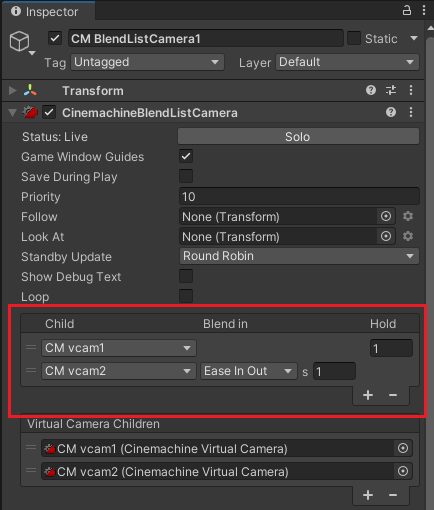Grab reorder handle of CM vcam1 child row
The image size is (434, 510).
[x=31, y=448]
